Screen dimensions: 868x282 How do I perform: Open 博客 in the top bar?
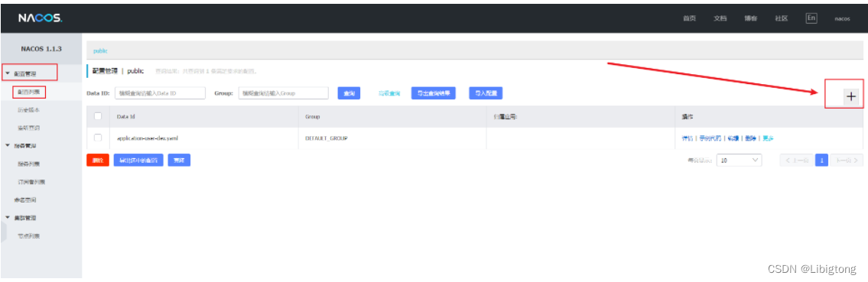[x=751, y=18]
